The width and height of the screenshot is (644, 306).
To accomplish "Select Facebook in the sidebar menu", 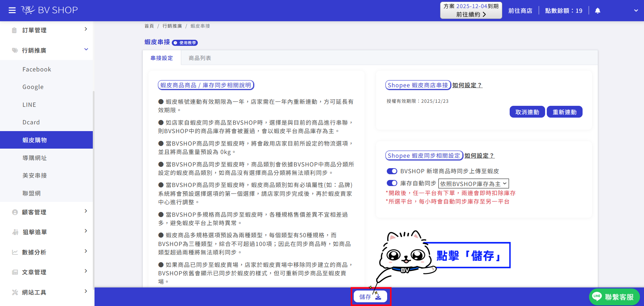I will [x=37, y=69].
